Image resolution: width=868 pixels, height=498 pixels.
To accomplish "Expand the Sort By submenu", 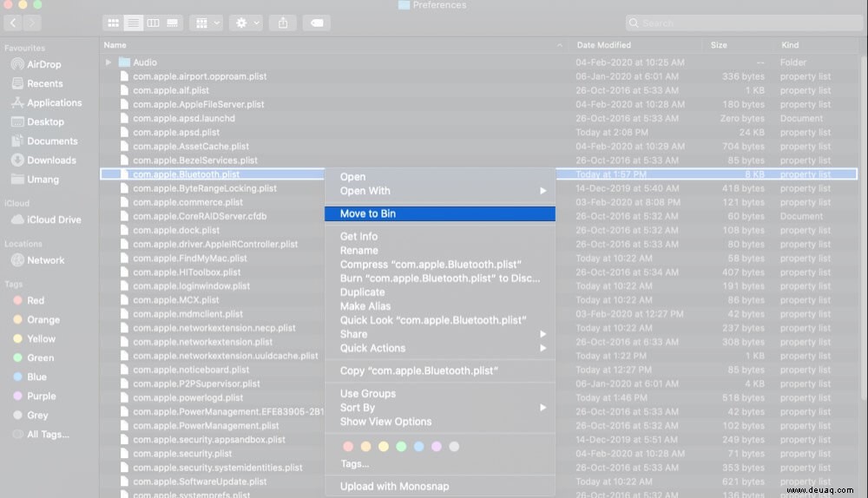I will coord(440,407).
